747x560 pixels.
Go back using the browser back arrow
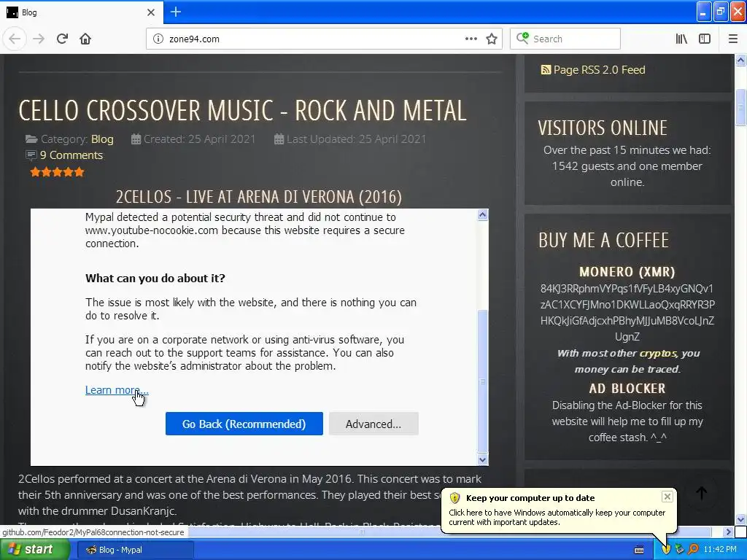click(15, 39)
